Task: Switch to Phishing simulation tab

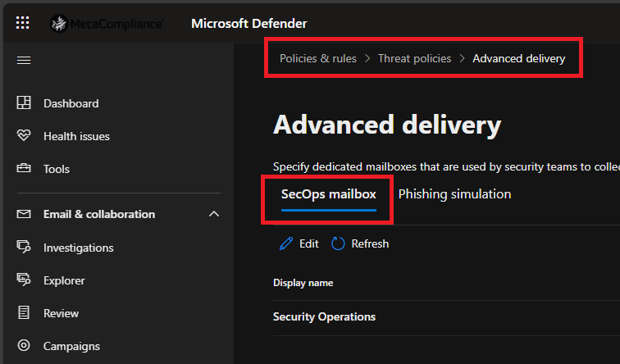Action: pyautogui.click(x=454, y=194)
